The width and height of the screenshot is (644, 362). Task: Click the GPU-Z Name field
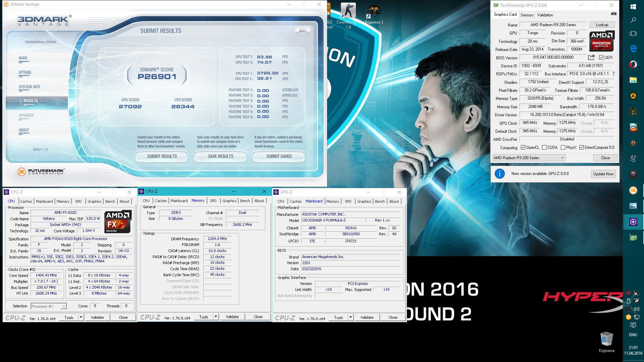(x=553, y=25)
